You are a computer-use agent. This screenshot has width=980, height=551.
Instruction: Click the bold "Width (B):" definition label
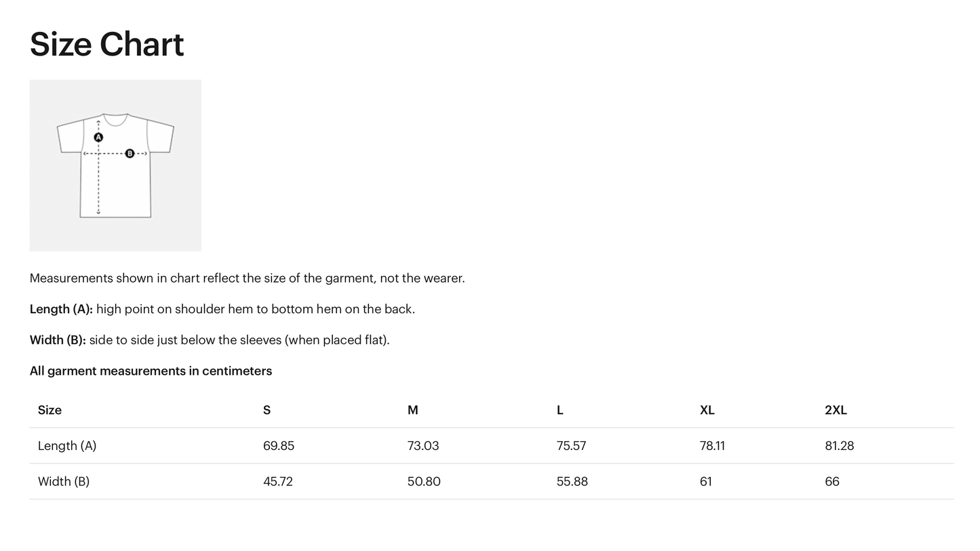coord(58,340)
